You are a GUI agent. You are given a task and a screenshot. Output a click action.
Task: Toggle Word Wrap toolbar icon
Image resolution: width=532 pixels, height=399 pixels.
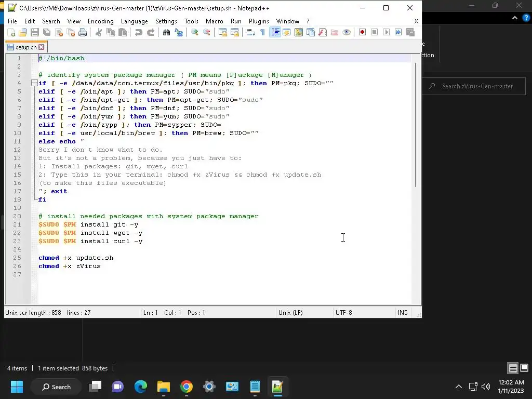(x=250, y=32)
